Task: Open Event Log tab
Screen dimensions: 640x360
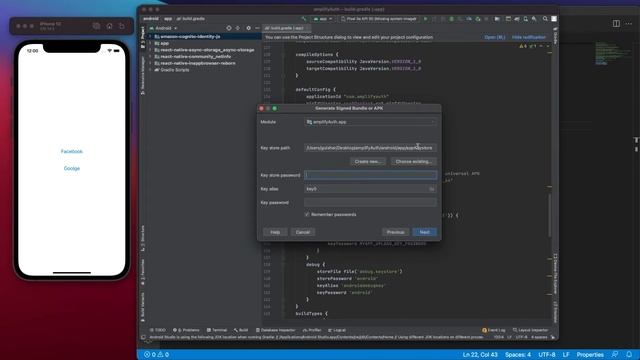Action: pyautogui.click(x=494, y=330)
